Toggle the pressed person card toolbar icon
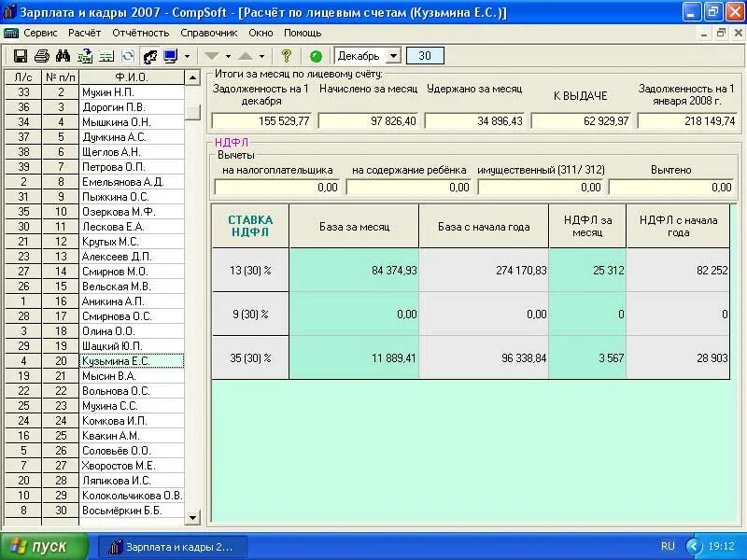747x560 pixels. [149, 56]
